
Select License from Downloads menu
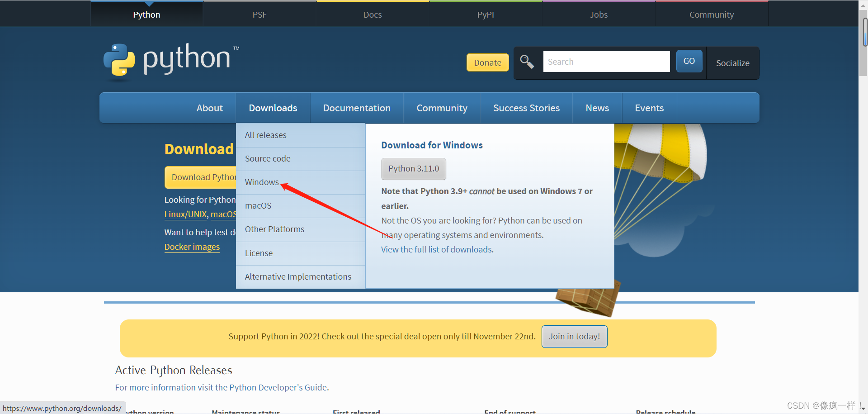coord(301,253)
